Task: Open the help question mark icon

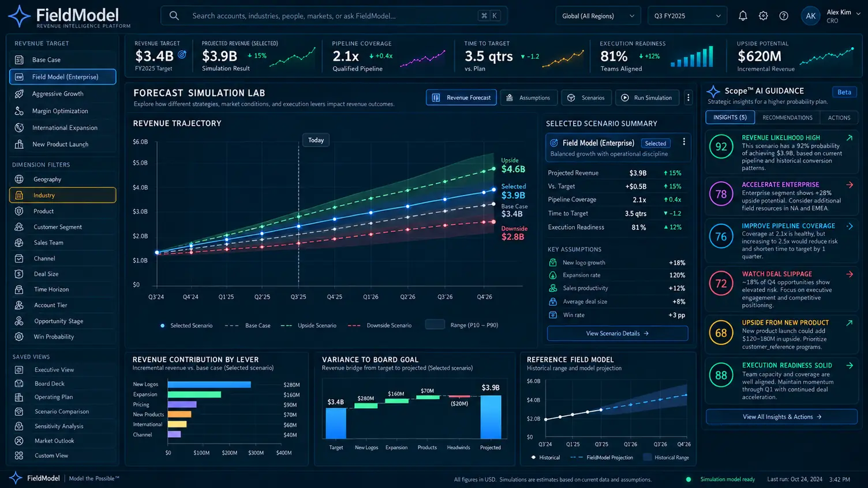Action: pyautogui.click(x=784, y=16)
